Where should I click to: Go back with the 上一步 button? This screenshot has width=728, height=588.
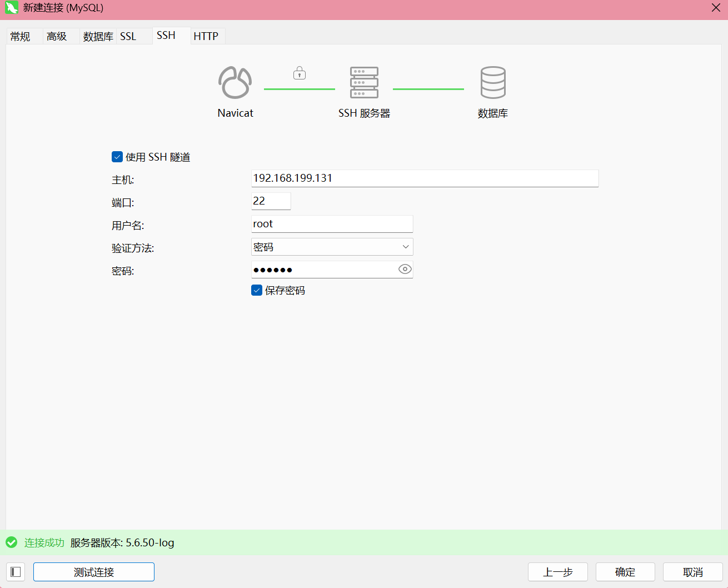(x=558, y=572)
